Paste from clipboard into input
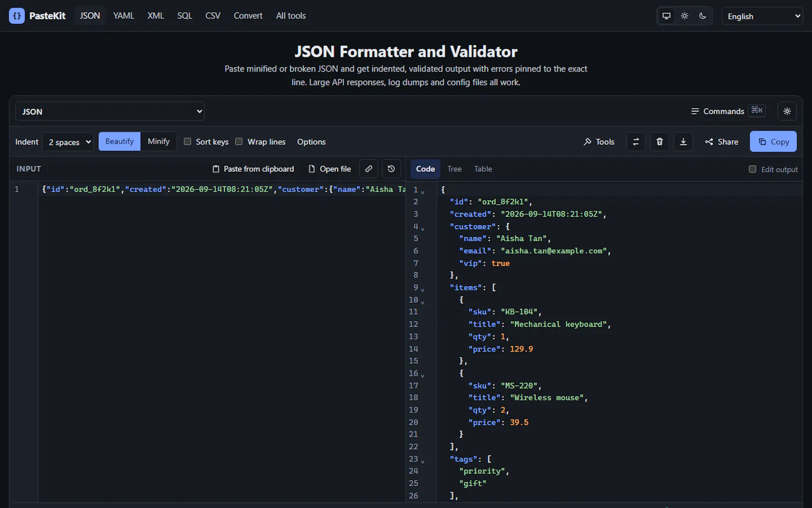Screen dimensions: 812x508 click(253, 169)
